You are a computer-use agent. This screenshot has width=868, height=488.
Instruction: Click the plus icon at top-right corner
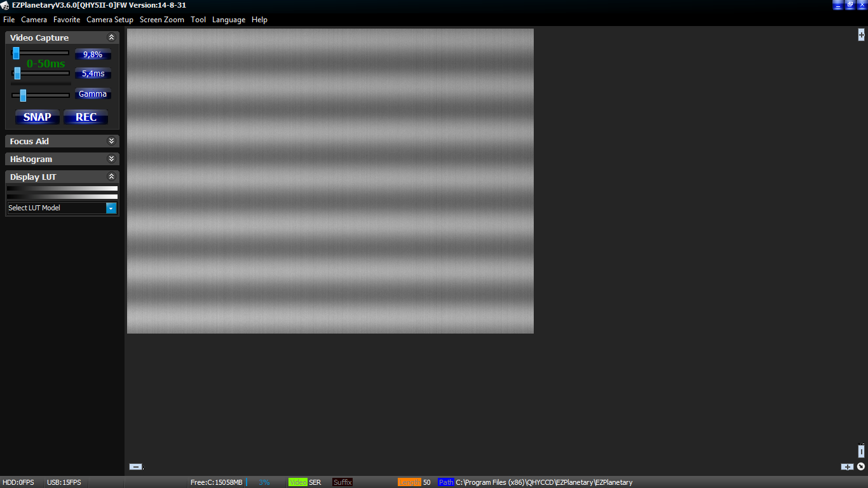click(862, 35)
